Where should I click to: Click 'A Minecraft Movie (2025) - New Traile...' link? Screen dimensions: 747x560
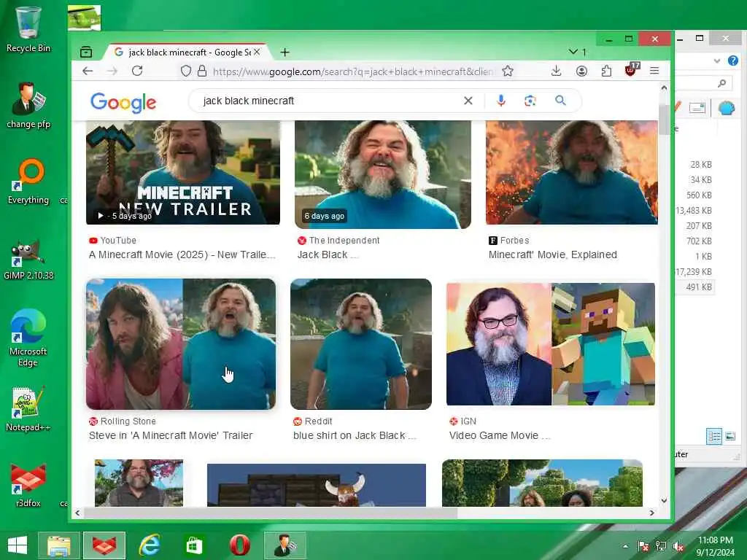coord(182,254)
